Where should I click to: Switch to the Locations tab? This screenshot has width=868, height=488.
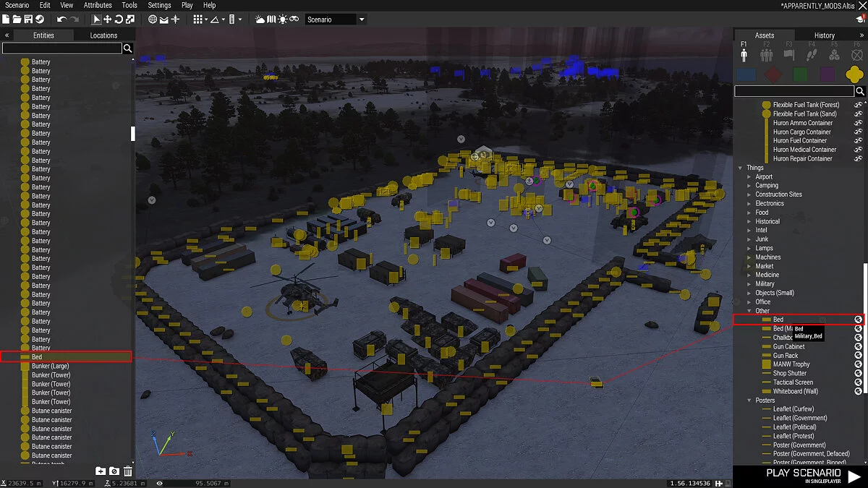point(103,35)
